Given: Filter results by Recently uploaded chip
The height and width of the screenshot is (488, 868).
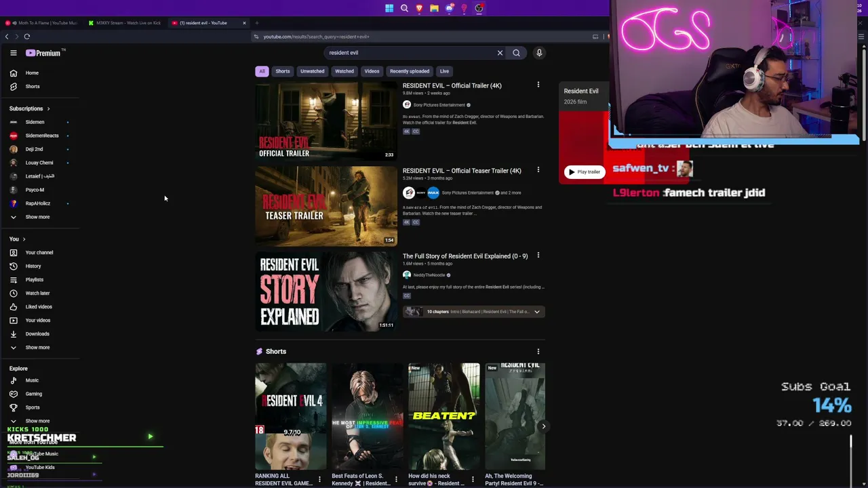Looking at the screenshot, I should 410,71.
